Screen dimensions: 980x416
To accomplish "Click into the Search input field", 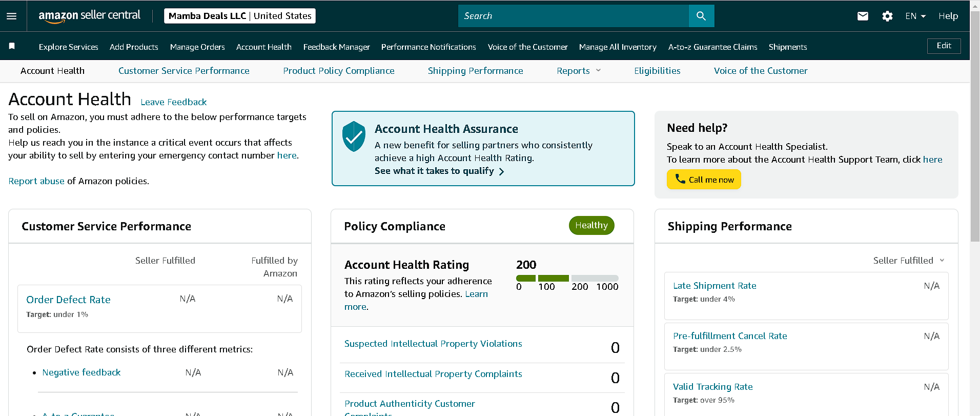I will coord(574,16).
